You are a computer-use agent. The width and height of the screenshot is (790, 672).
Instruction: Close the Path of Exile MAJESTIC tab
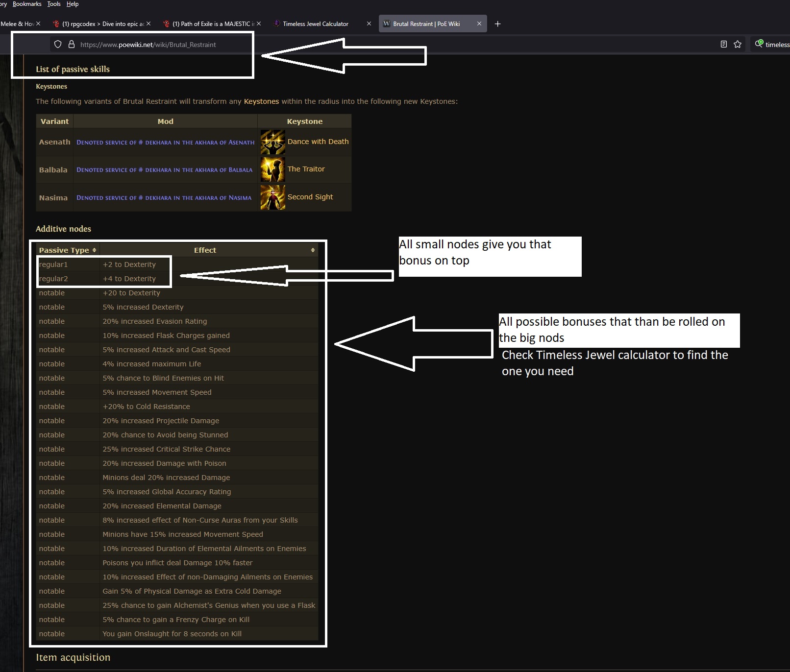point(259,24)
